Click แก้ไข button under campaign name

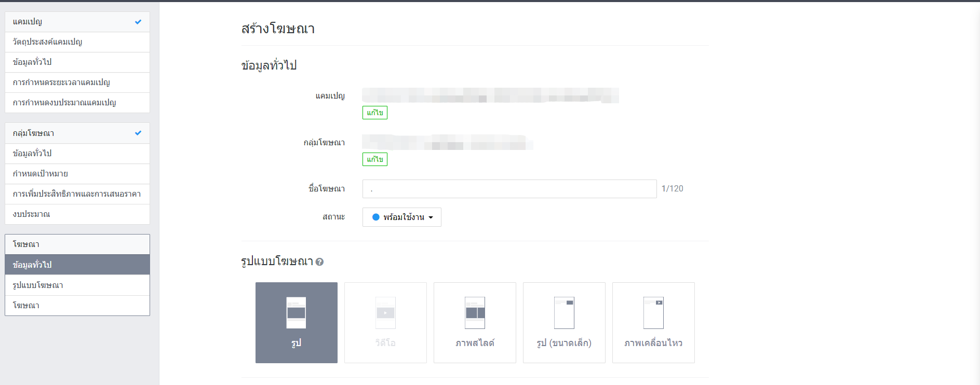374,113
